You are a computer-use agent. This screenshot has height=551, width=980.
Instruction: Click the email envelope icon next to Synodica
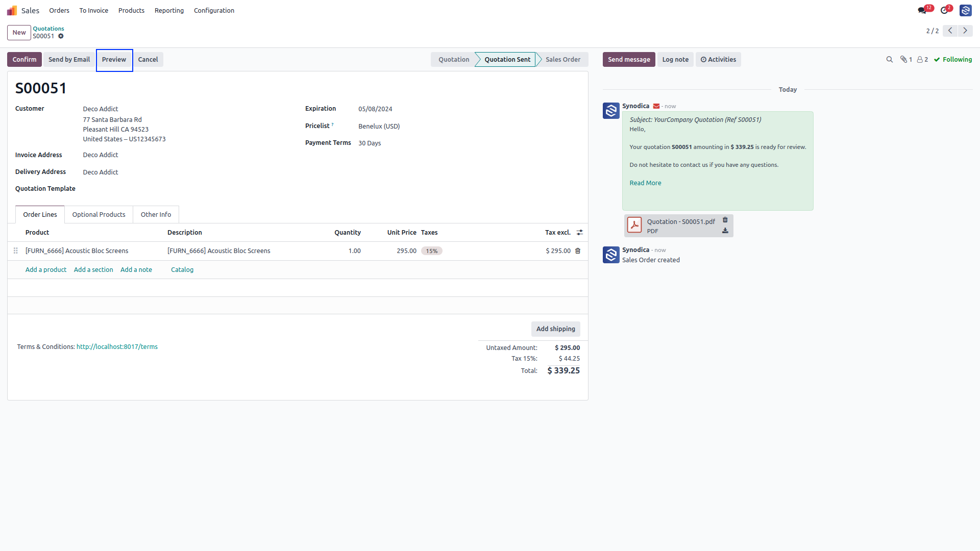click(656, 106)
